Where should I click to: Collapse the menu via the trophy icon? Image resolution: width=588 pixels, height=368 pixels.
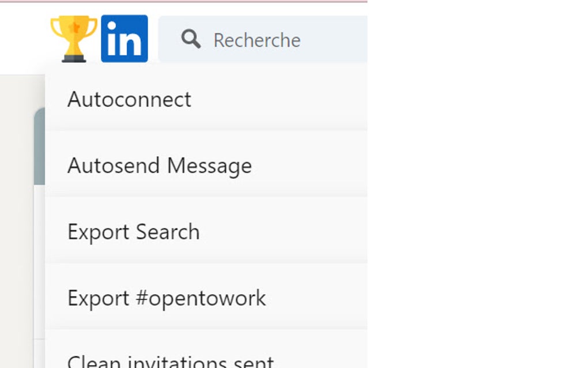coord(74,39)
